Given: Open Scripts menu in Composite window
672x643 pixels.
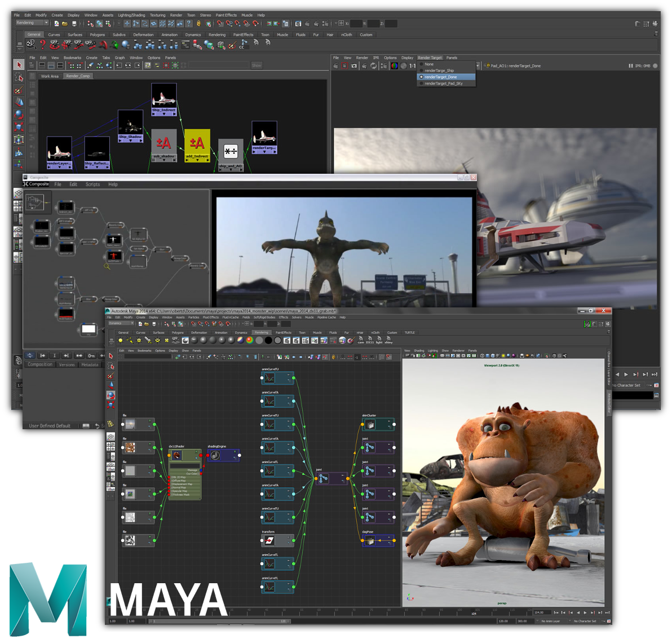Looking at the screenshot, I should coord(92,184).
